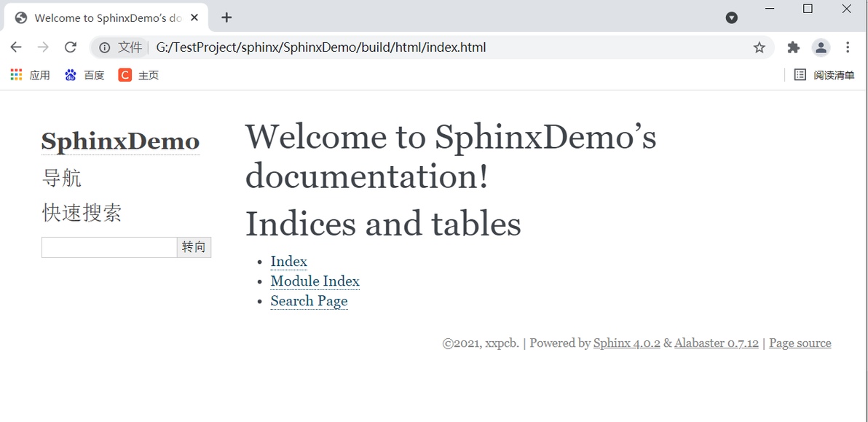868x422 pixels.
Task: Expand the tab search dropdown arrow
Action: coord(732,17)
